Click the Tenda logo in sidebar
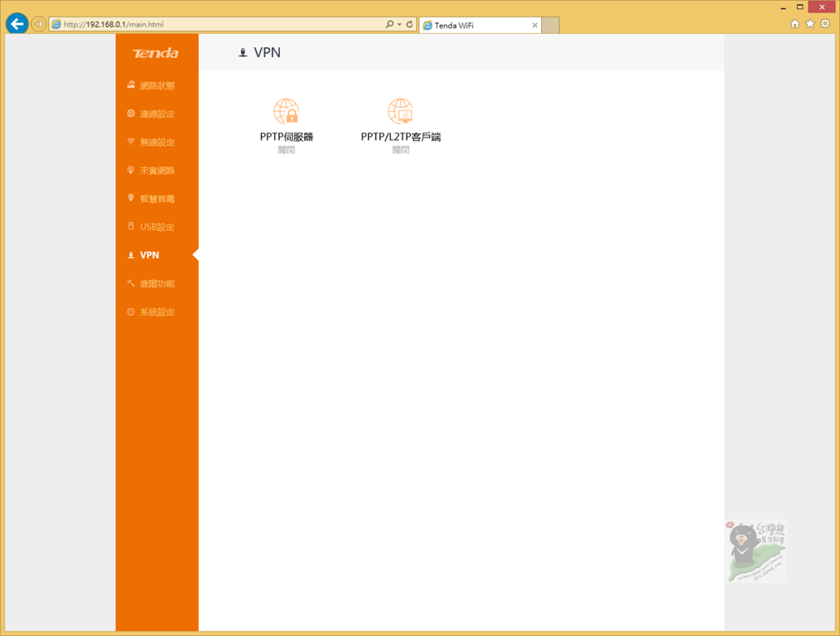The image size is (840, 636). (x=156, y=53)
